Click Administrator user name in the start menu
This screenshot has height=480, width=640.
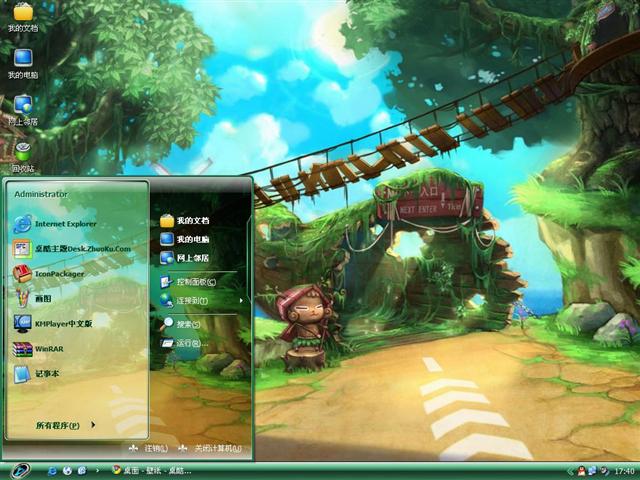click(41, 194)
